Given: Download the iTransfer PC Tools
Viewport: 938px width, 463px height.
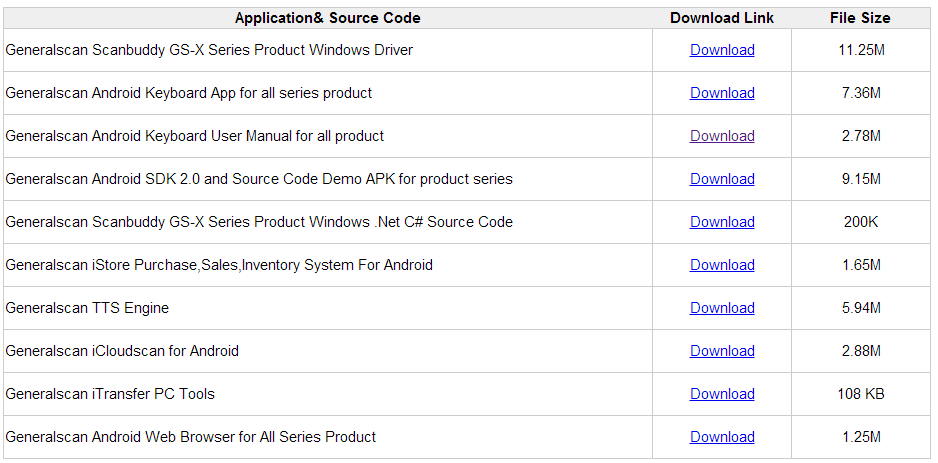Looking at the screenshot, I should pos(722,394).
